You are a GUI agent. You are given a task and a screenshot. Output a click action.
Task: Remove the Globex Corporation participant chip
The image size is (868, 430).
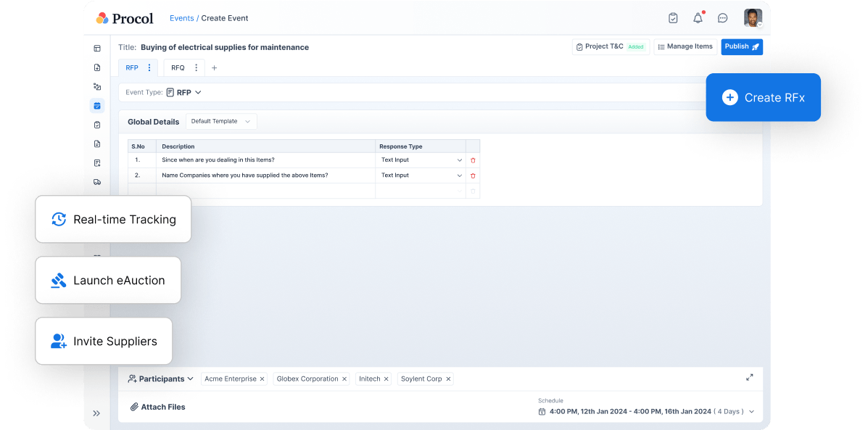pyautogui.click(x=344, y=379)
